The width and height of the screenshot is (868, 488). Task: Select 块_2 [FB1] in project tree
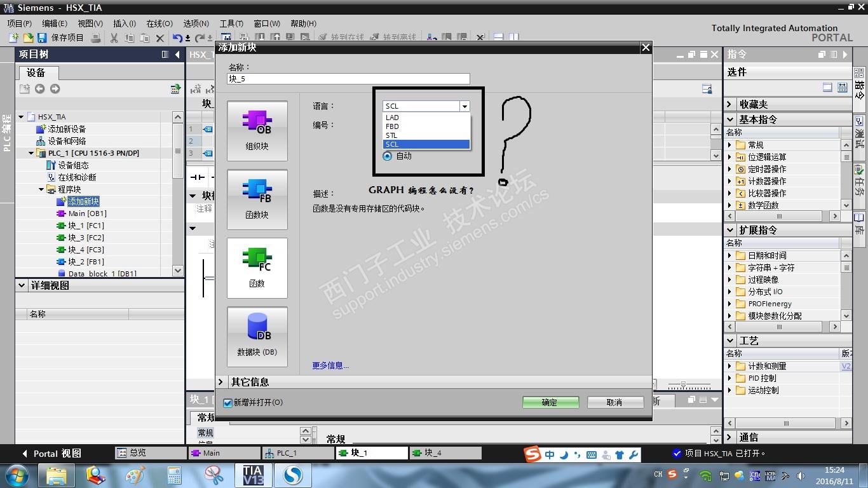(86, 262)
